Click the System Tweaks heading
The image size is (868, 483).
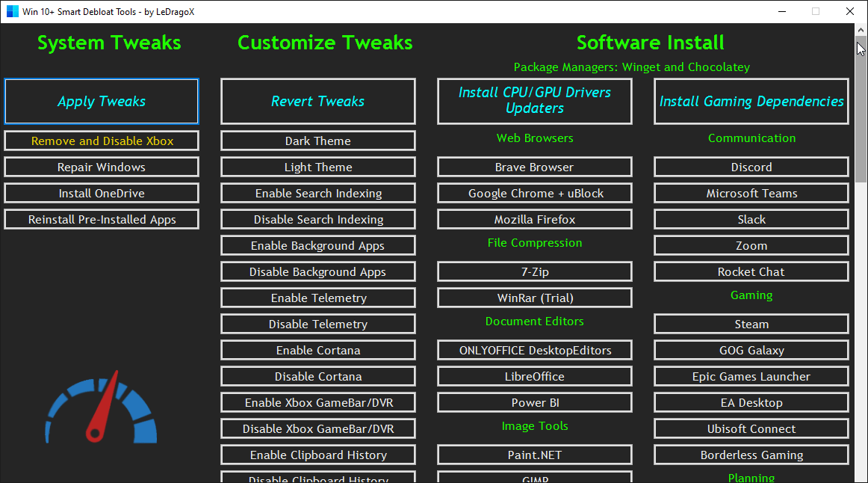coord(109,43)
